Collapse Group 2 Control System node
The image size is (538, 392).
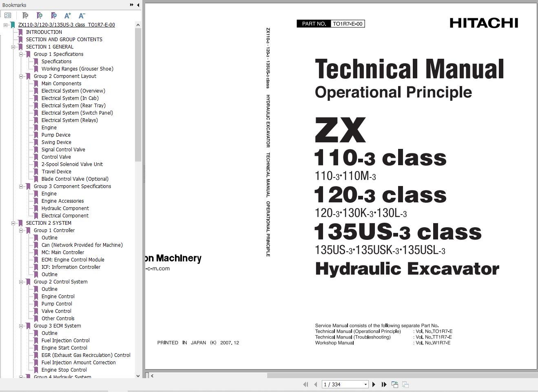coord(21,282)
